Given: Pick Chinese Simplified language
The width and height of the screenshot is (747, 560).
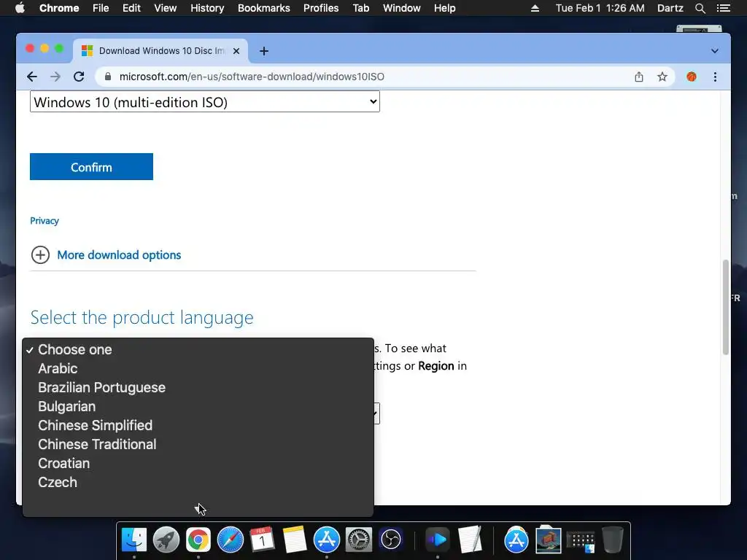Looking at the screenshot, I should coord(198,425).
